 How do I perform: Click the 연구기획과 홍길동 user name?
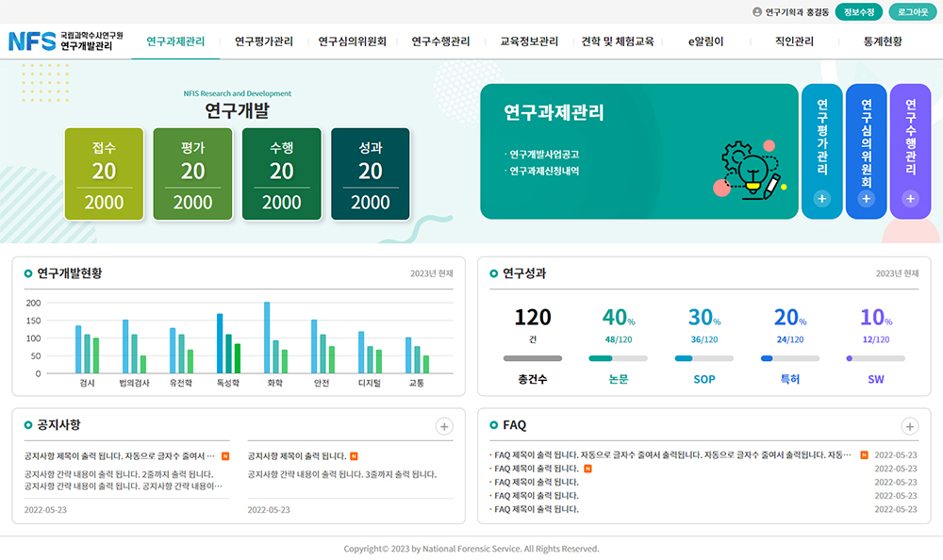point(797,12)
